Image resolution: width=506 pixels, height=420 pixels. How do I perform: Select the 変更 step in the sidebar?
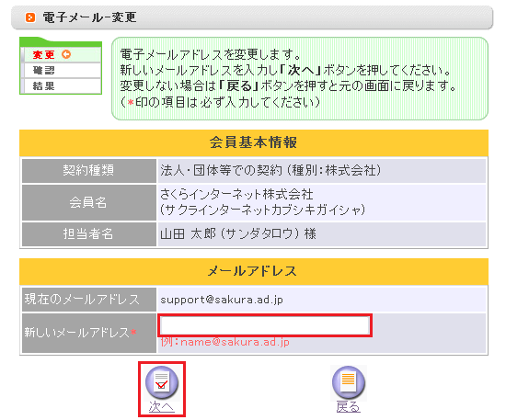62,55
